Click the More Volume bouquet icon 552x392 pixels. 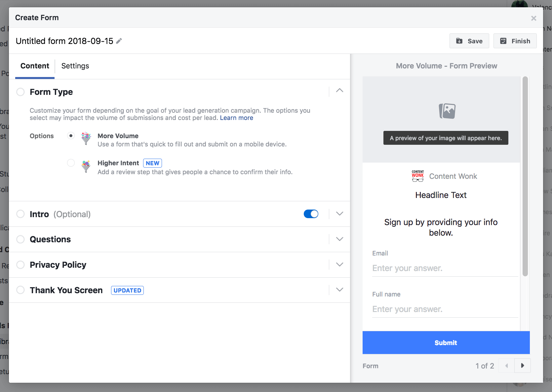click(x=86, y=138)
